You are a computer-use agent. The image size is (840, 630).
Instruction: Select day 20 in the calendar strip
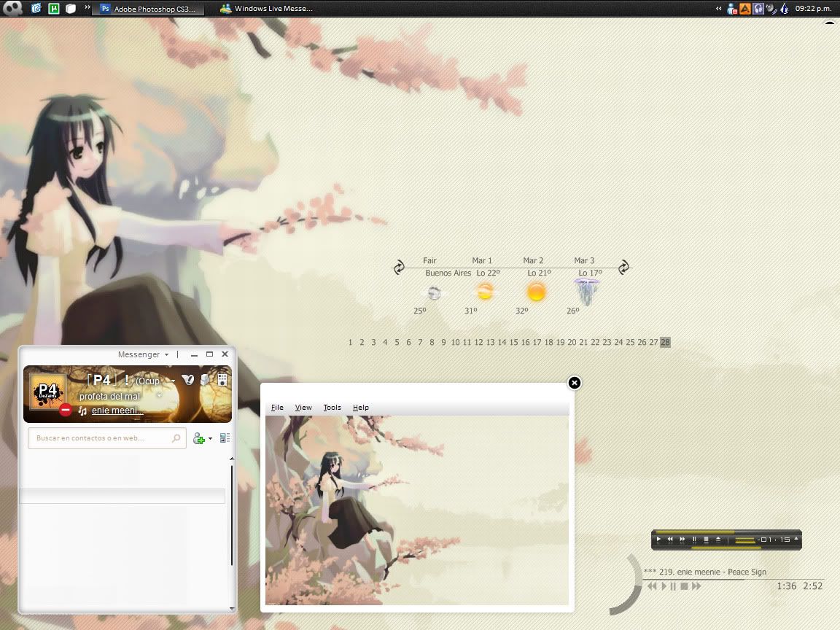pos(572,342)
